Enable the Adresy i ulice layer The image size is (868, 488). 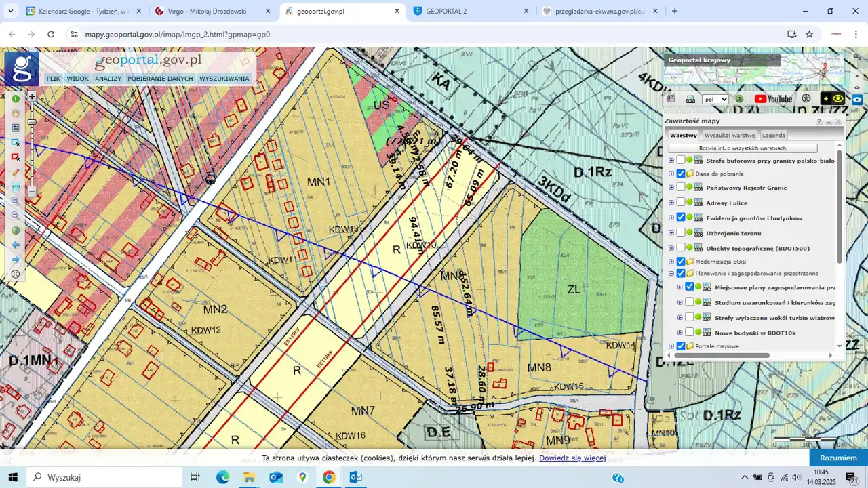[x=681, y=203]
